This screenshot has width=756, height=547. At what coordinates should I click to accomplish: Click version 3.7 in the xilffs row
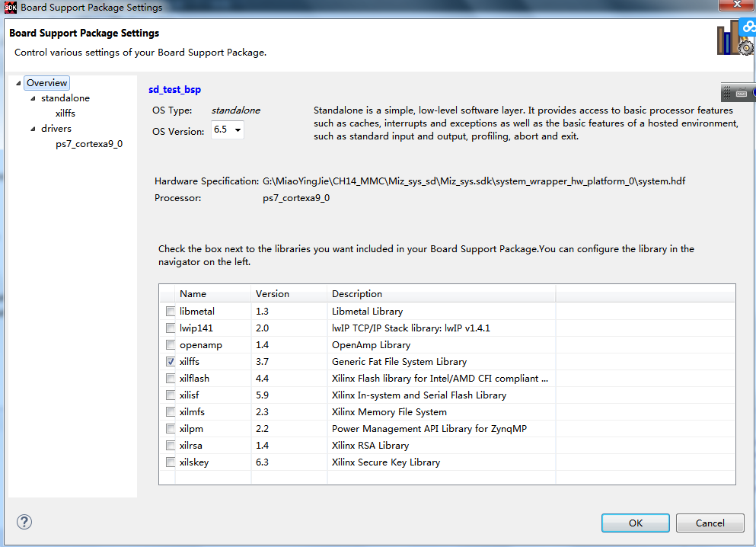[x=263, y=361]
